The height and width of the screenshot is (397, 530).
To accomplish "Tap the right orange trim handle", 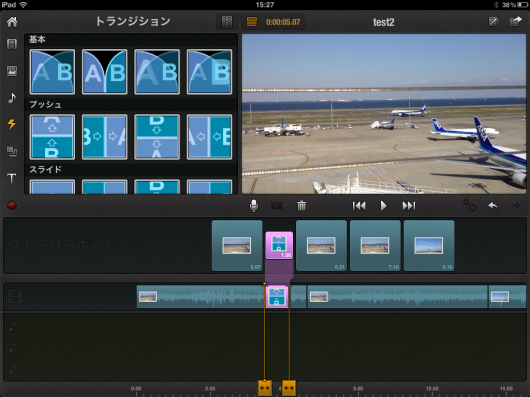I will (289, 388).
